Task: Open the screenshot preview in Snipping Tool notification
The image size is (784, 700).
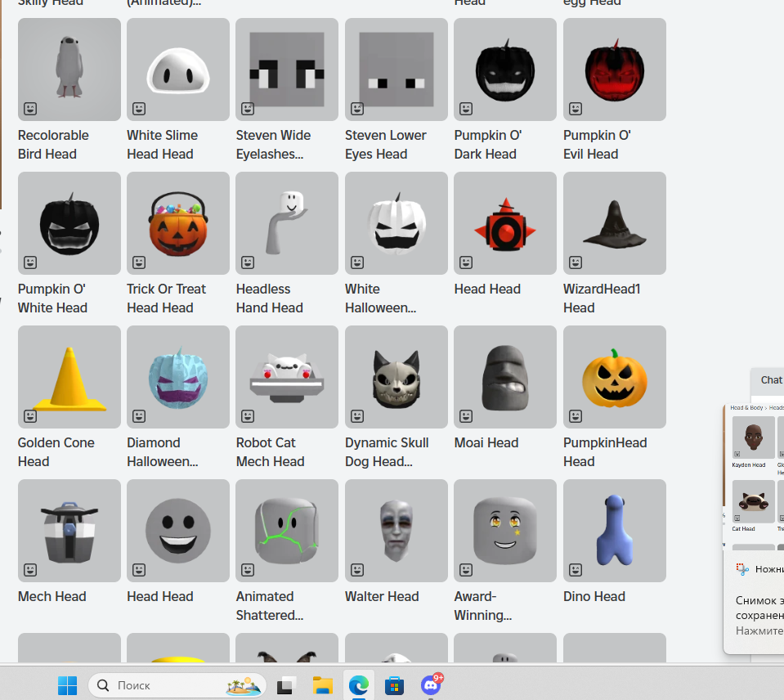Action: coord(754,477)
